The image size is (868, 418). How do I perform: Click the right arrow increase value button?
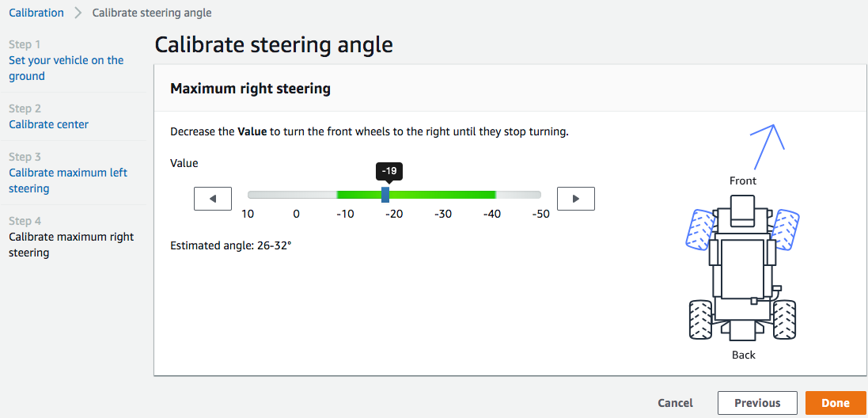click(575, 199)
